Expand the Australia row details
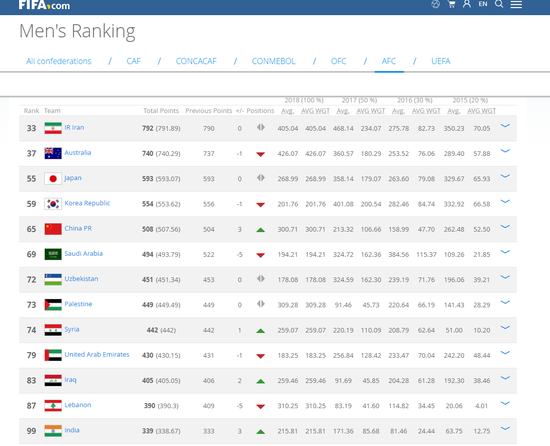This screenshot has height=446, width=550. pos(505,151)
